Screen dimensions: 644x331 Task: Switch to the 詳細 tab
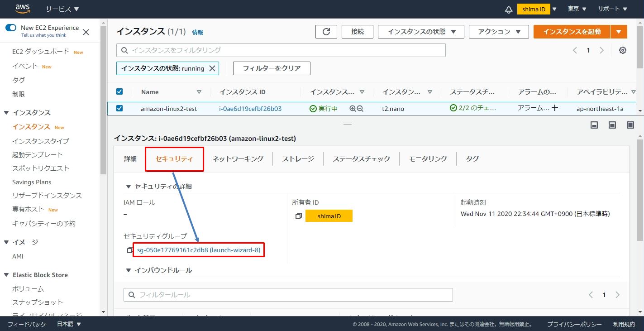pyautogui.click(x=130, y=159)
